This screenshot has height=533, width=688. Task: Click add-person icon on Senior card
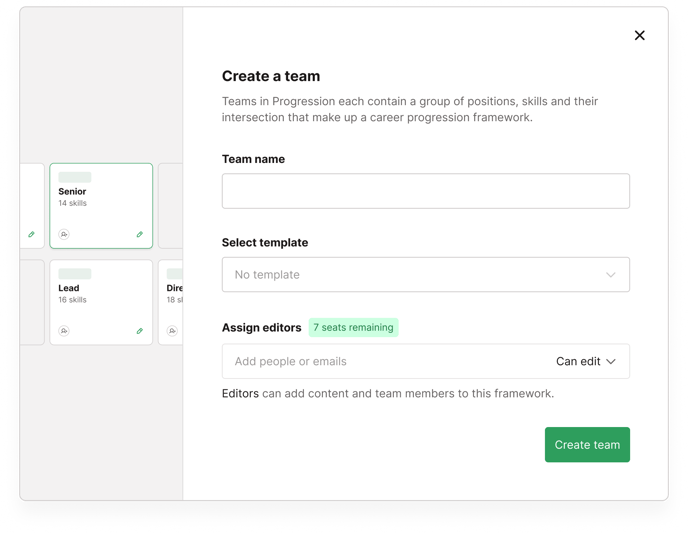[x=64, y=235]
